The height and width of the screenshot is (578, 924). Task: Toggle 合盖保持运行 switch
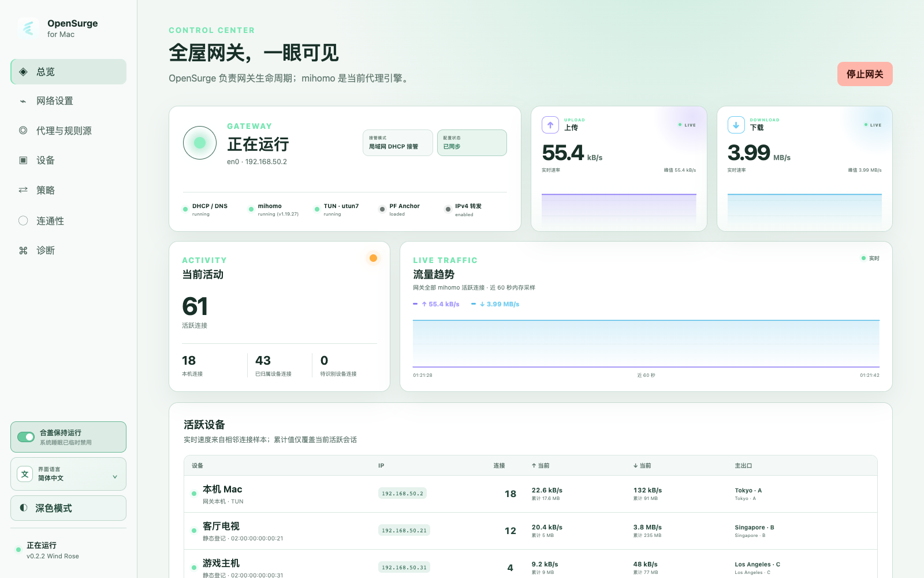(26, 437)
